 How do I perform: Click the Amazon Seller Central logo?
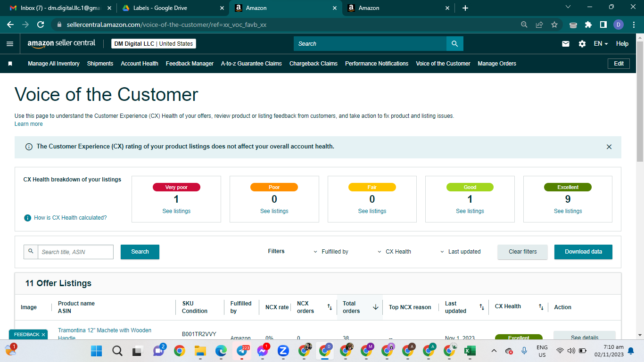coord(61,43)
